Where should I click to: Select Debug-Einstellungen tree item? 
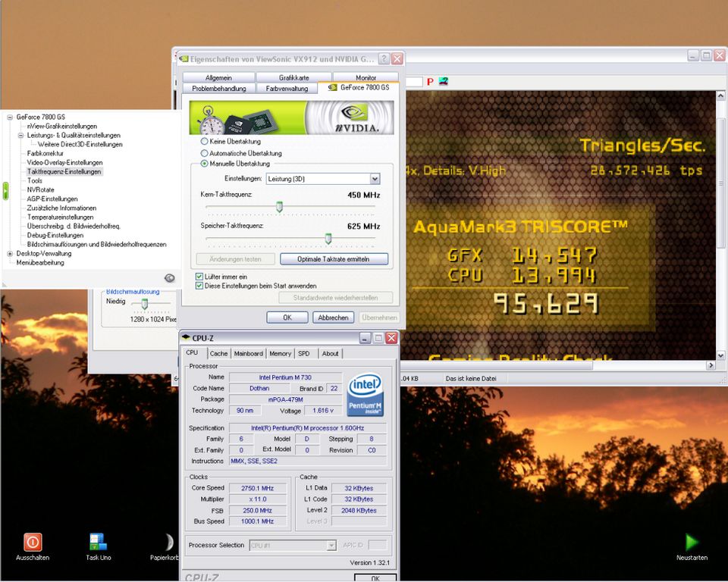pyautogui.click(x=55, y=236)
